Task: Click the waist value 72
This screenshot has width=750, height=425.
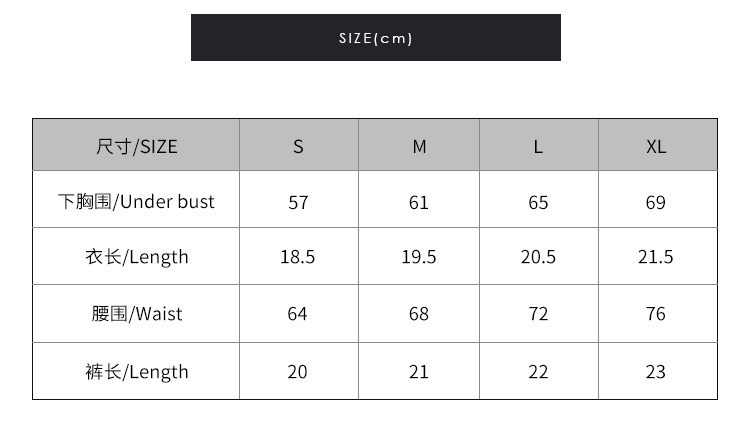Action: [x=538, y=314]
